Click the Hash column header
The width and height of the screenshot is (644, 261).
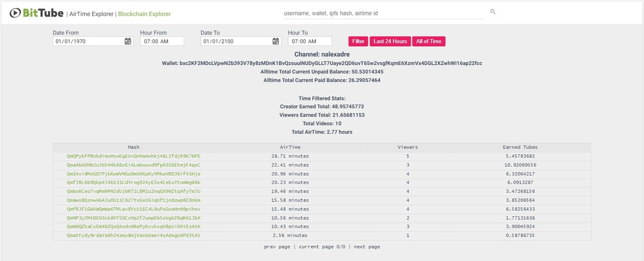(x=133, y=147)
